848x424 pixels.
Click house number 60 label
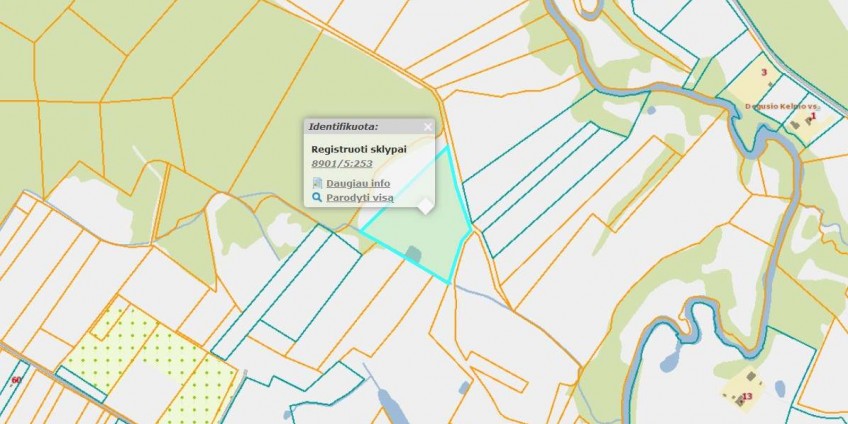(x=16, y=380)
